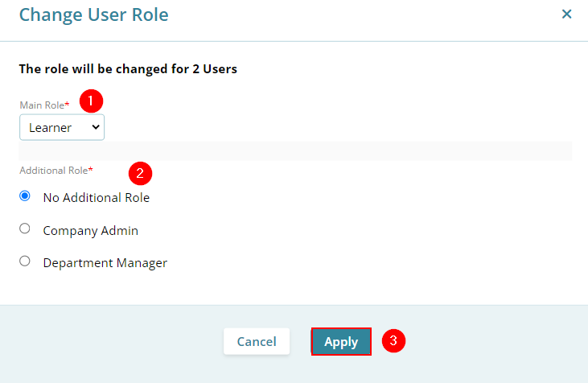Select the No Additional Role radio button
Screen dimensions: 588x383
25,196
